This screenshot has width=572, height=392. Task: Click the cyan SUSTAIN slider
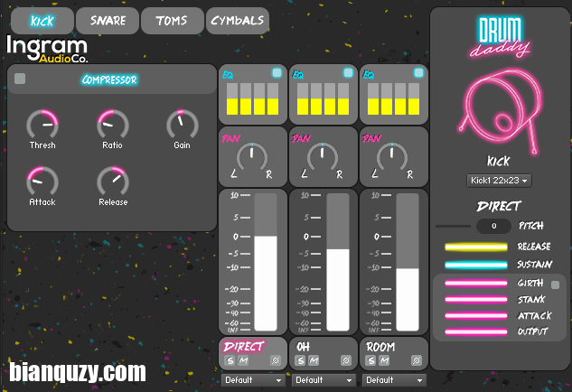[476, 265]
